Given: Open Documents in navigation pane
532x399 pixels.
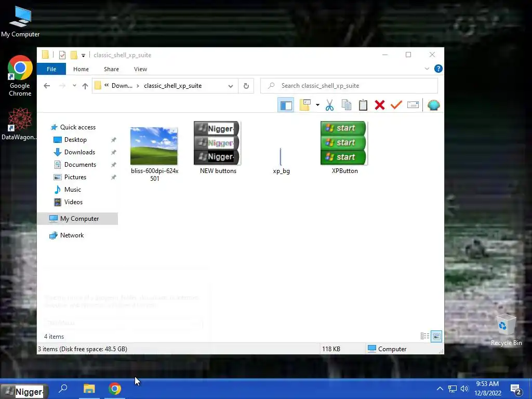Looking at the screenshot, I should click(80, 165).
